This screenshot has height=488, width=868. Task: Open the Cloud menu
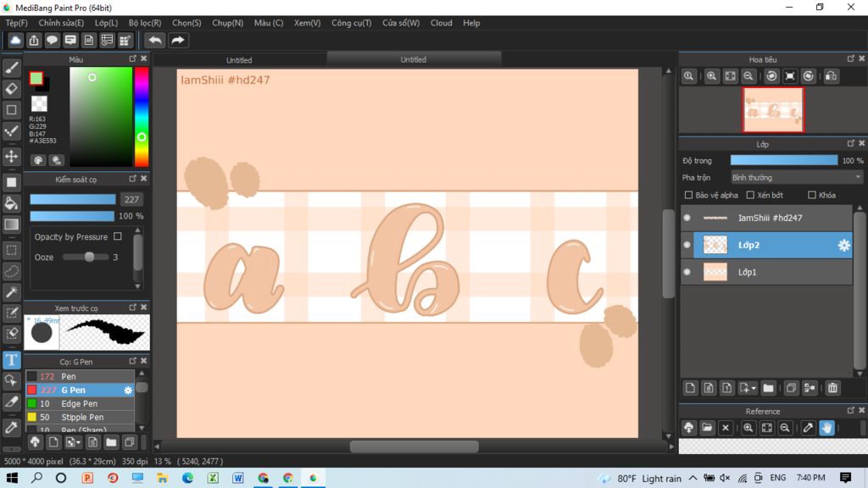(441, 23)
